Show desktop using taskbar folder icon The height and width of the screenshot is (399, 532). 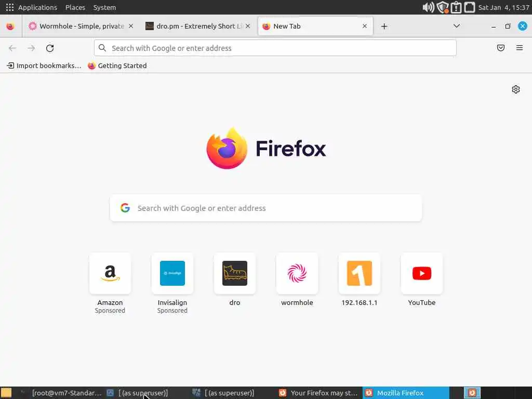pyautogui.click(x=6, y=393)
